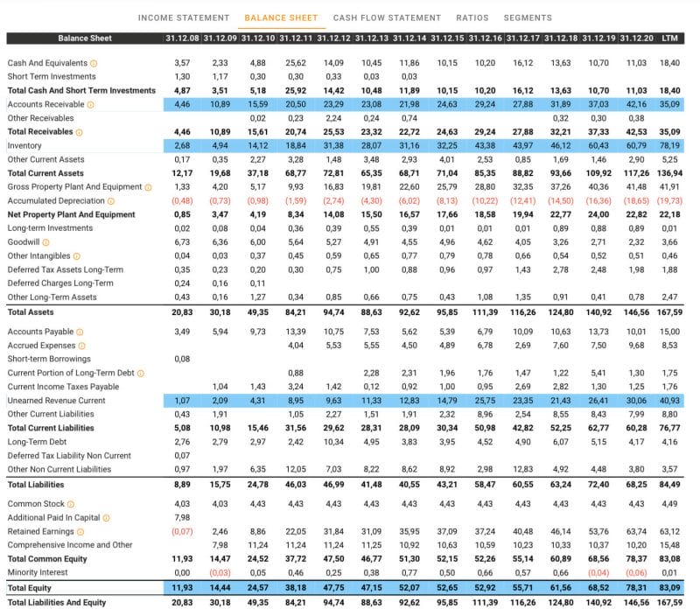
Task: Click info icon beside Total Receivables
Action: tap(79, 132)
